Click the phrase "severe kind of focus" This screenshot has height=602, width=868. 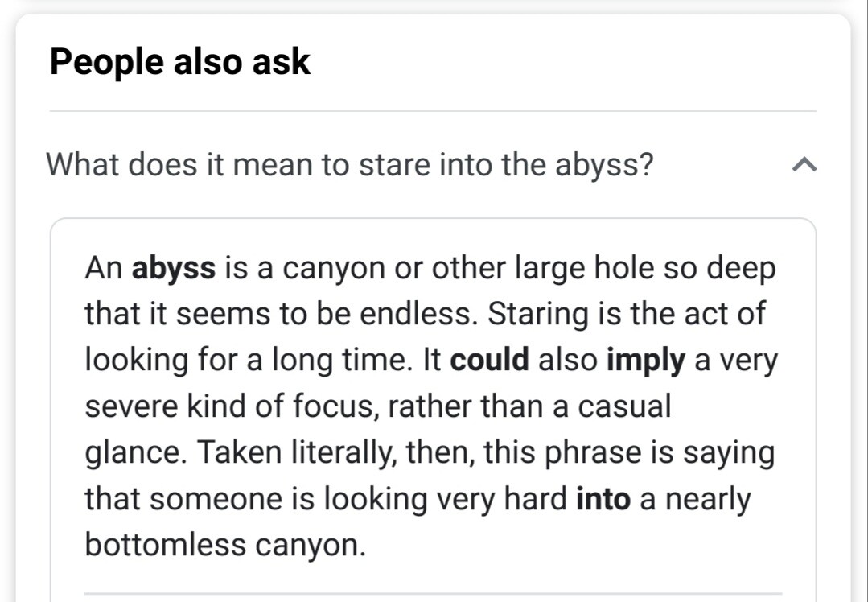click(x=232, y=406)
